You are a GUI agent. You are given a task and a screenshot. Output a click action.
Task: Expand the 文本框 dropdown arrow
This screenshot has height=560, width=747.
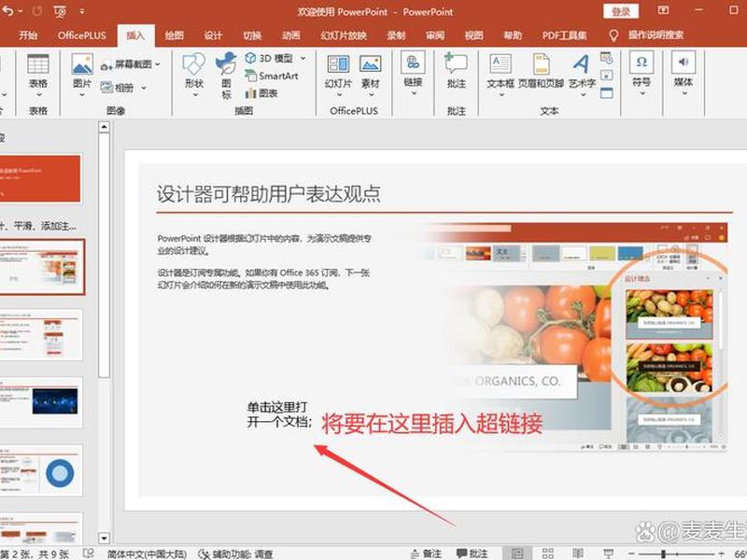[501, 95]
